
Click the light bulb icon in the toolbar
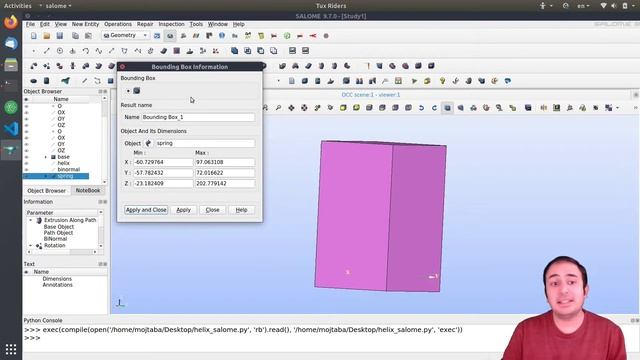(442, 81)
